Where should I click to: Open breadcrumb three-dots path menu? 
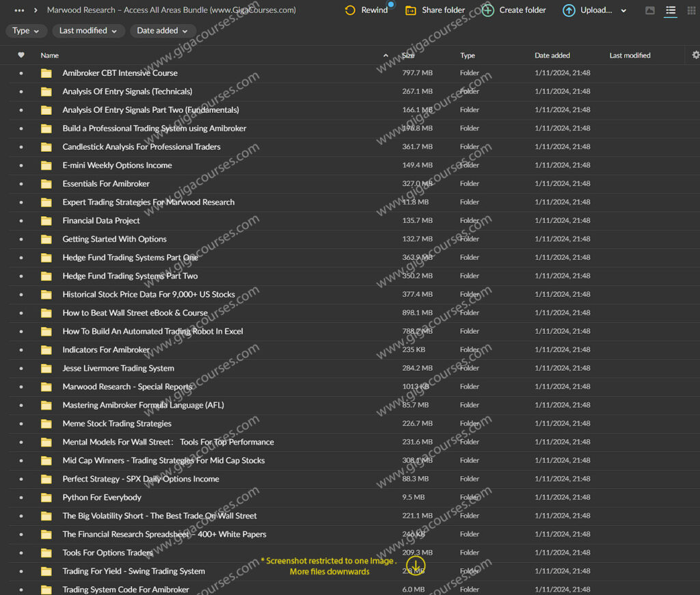pos(19,10)
